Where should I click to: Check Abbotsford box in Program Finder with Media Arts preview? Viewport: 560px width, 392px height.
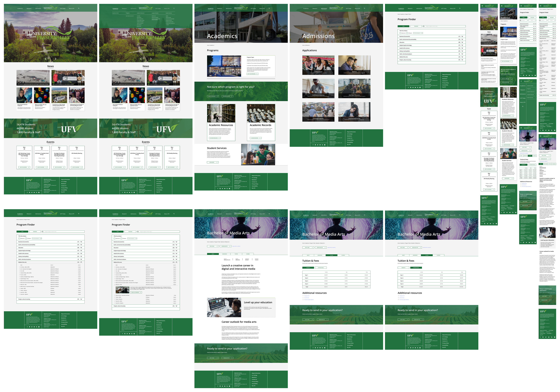(114, 239)
